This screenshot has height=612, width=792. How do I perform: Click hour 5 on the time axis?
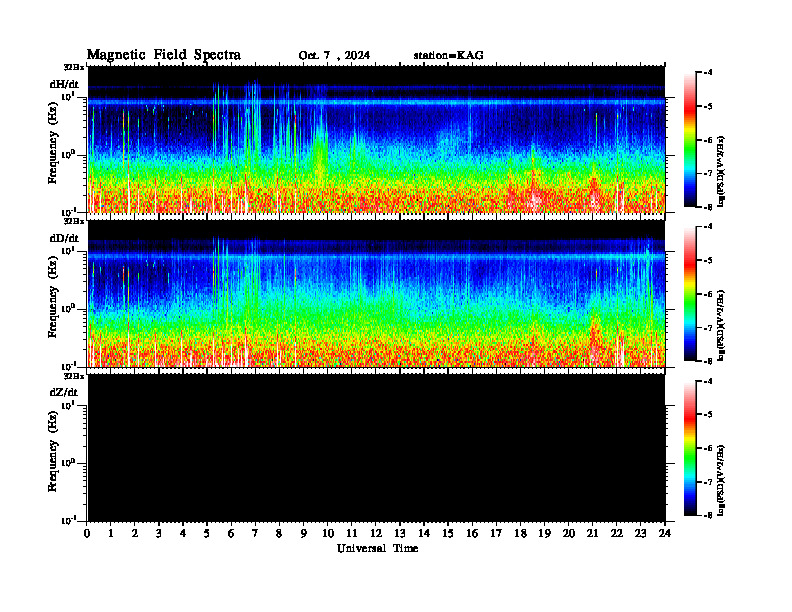[x=207, y=534]
